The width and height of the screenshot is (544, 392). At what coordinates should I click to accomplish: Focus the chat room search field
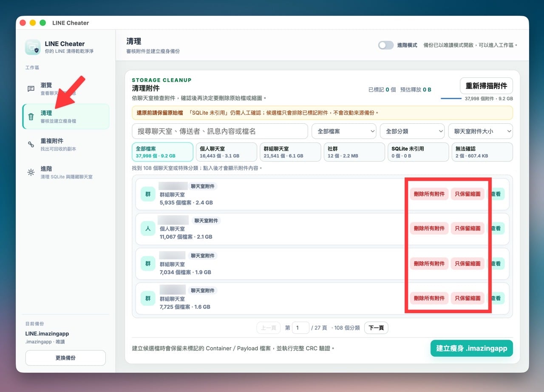click(220, 131)
